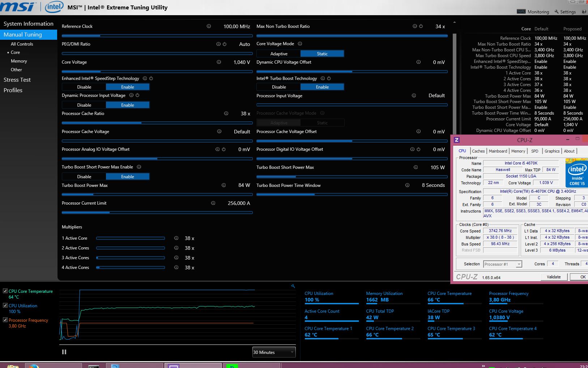Show info for the Core Voltage setting
Screen dimensions: 588x368
point(219,62)
